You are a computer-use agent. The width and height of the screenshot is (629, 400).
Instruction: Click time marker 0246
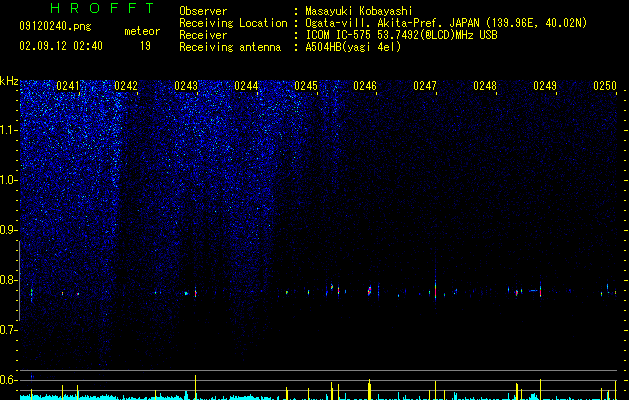365,86
